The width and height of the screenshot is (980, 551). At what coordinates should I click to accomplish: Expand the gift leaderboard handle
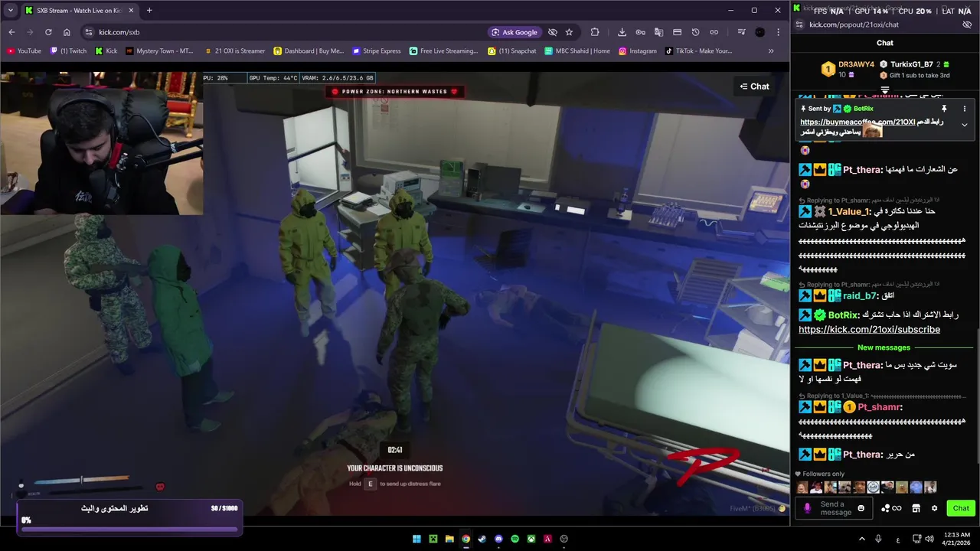(x=885, y=90)
